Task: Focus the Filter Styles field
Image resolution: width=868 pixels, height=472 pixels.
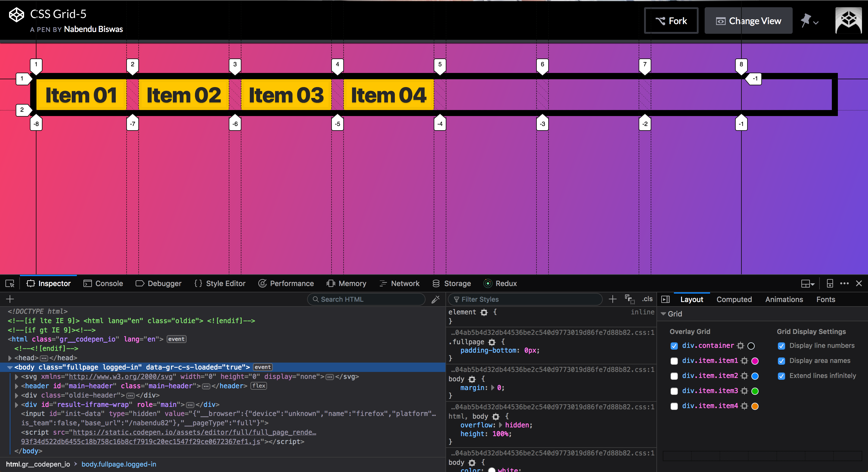Action: click(x=525, y=299)
